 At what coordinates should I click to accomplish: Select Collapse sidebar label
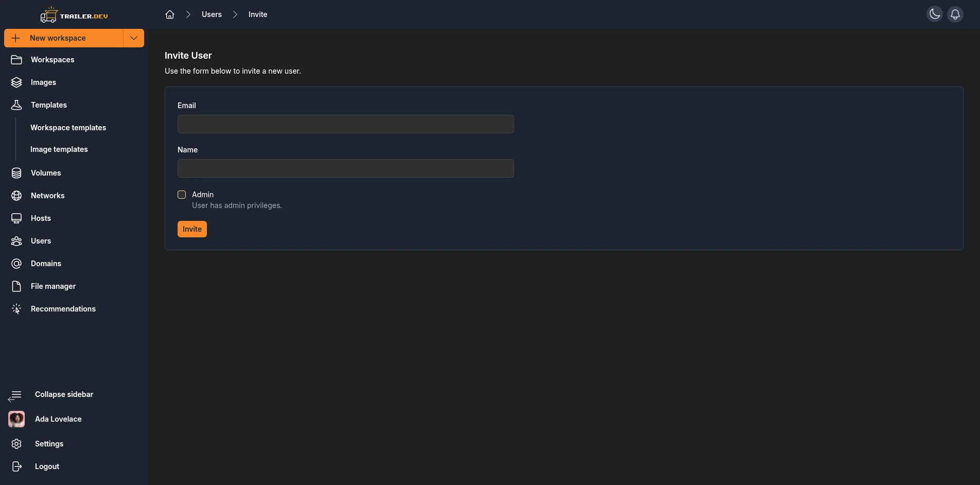64,394
